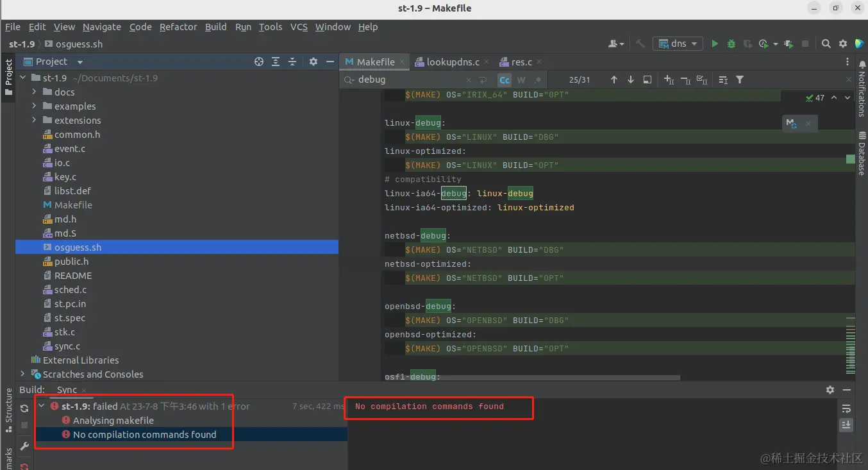Collapse the st-1.9 project root
The height and width of the screenshot is (470, 868).
[23, 78]
